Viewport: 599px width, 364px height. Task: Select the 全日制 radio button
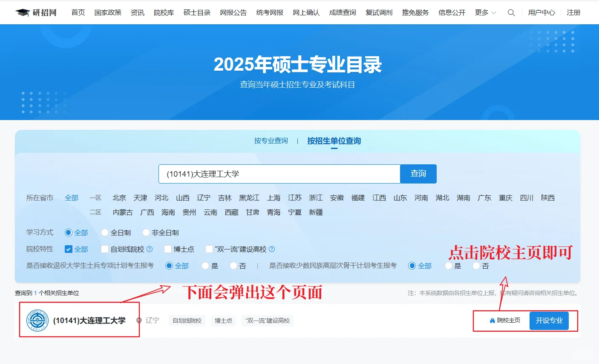pyautogui.click(x=105, y=232)
